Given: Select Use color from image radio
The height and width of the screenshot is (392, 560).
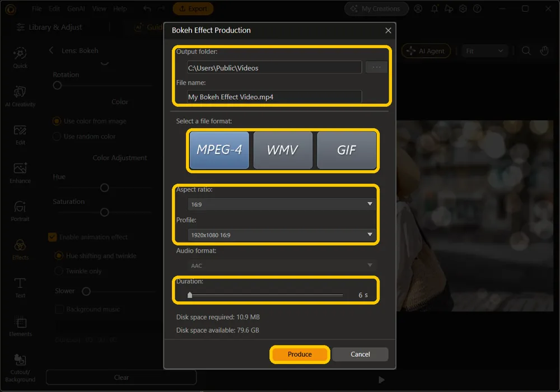Looking at the screenshot, I should [x=57, y=121].
